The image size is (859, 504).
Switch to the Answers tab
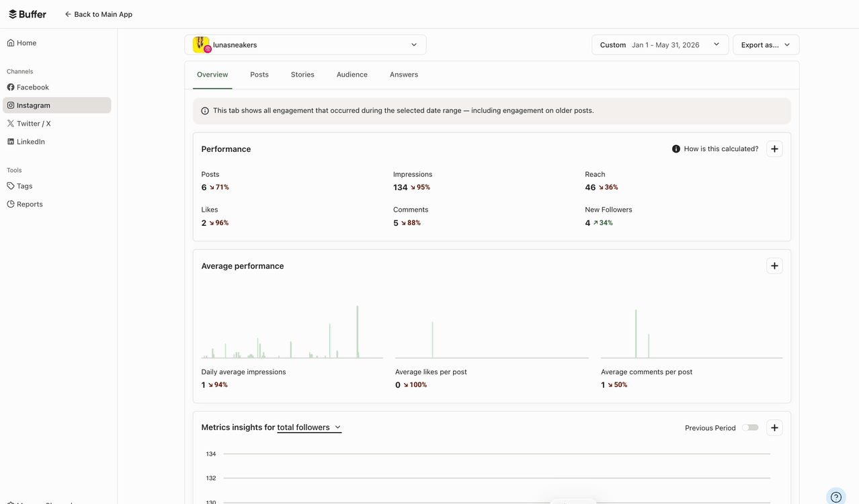click(x=404, y=75)
